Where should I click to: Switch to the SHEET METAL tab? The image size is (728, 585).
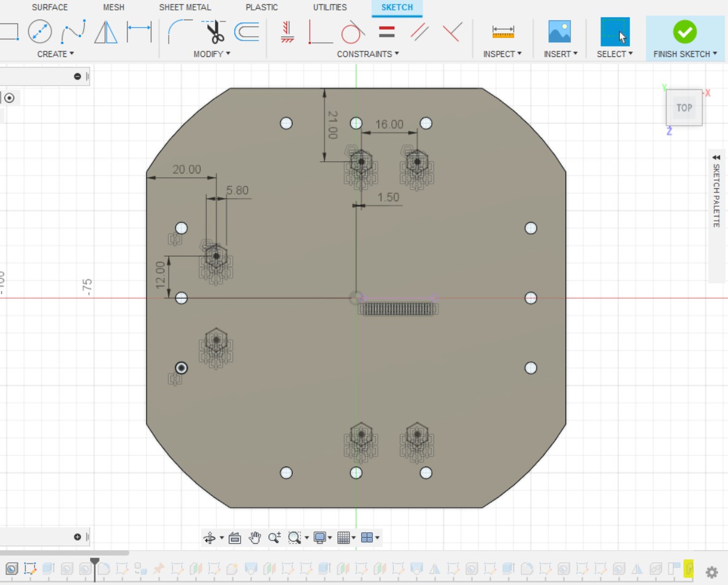[x=185, y=7]
